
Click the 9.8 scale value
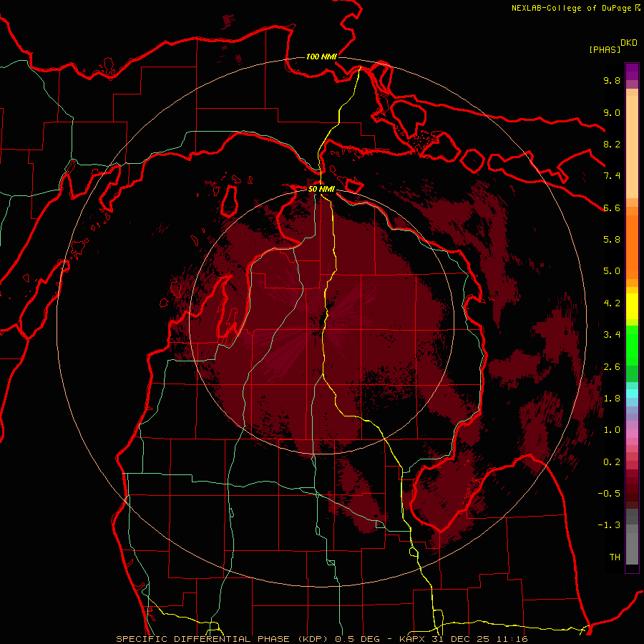click(x=612, y=80)
